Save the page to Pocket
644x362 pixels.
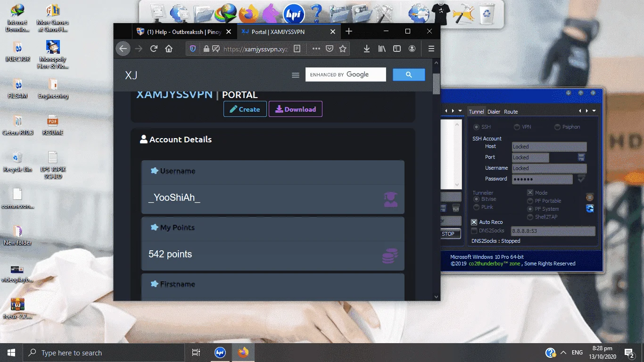click(330, 49)
